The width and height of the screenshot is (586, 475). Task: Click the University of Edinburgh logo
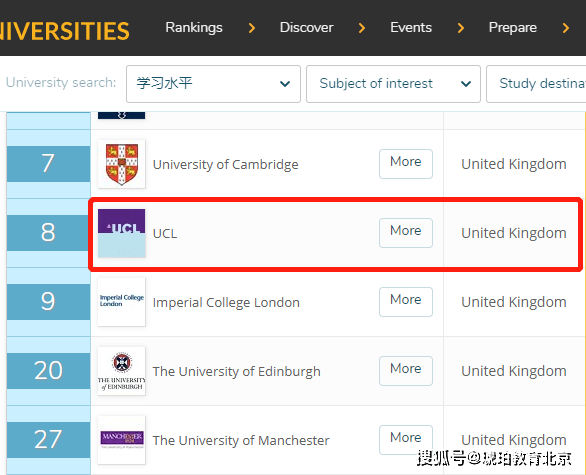pos(121,371)
